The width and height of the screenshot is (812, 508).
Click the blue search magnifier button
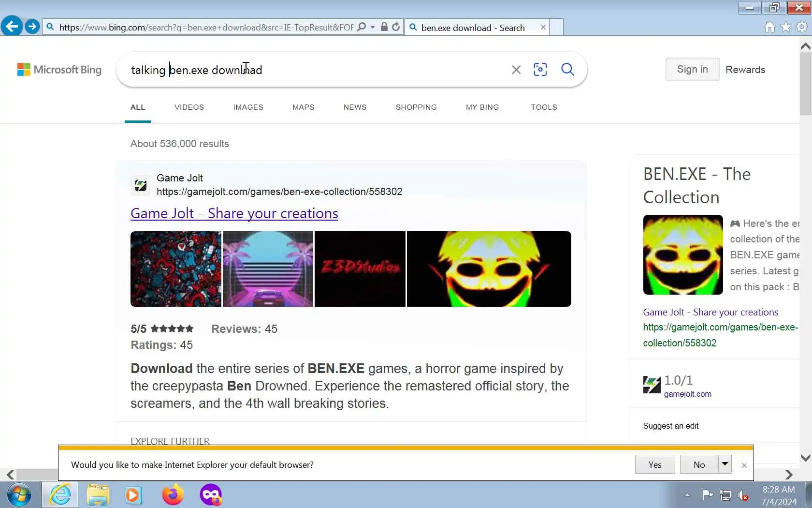(x=567, y=70)
